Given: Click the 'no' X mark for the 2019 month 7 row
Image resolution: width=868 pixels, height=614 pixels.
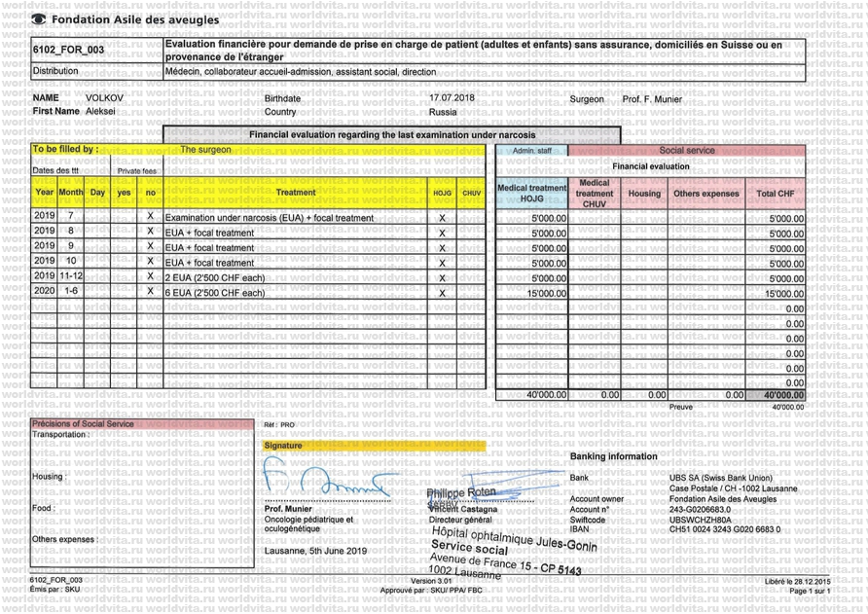Looking at the screenshot, I should tap(150, 216).
